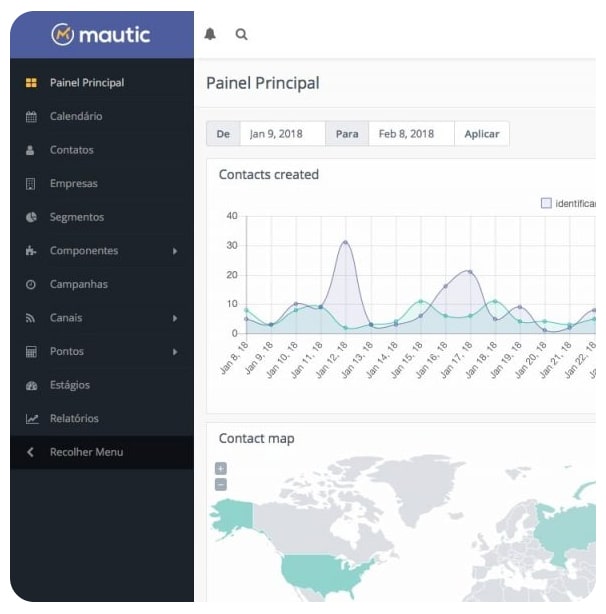Click the Mautic logo in header

(x=101, y=35)
